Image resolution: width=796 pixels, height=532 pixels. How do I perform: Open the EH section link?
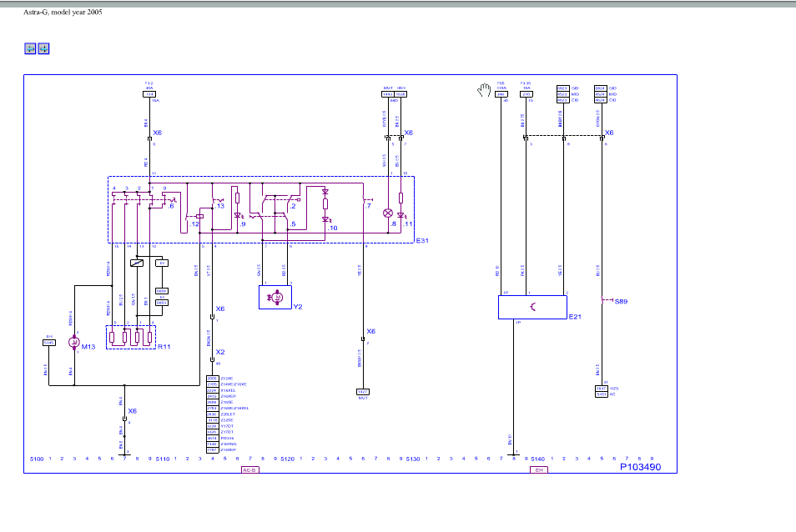pos(539,470)
